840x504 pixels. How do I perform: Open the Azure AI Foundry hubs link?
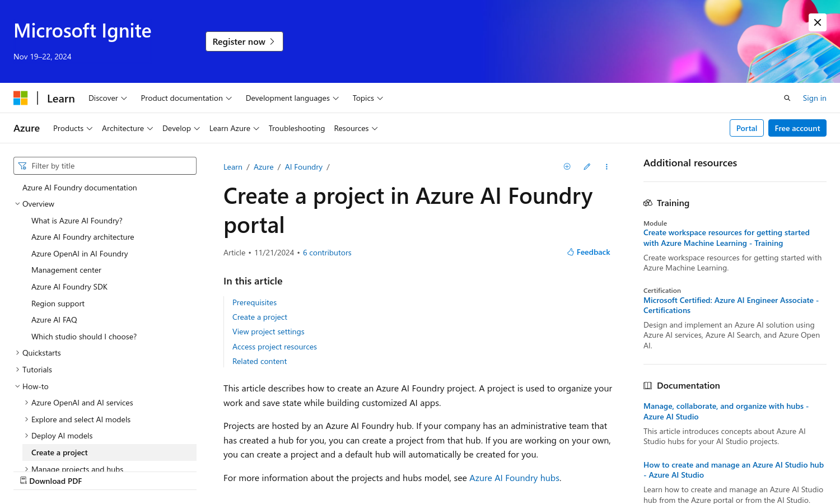(x=514, y=478)
